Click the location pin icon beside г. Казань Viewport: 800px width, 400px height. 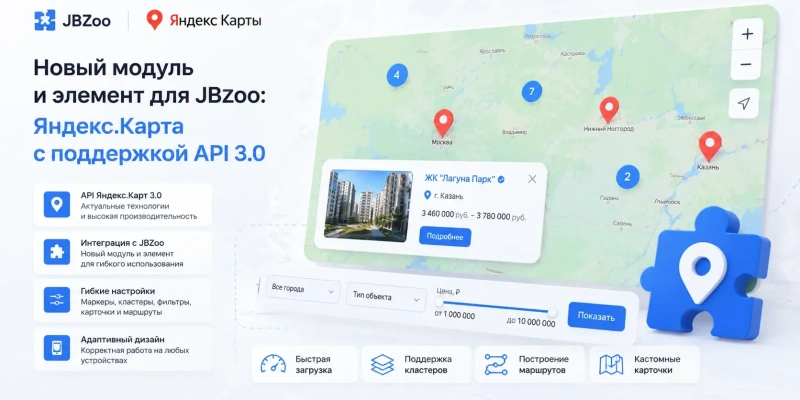click(x=428, y=195)
